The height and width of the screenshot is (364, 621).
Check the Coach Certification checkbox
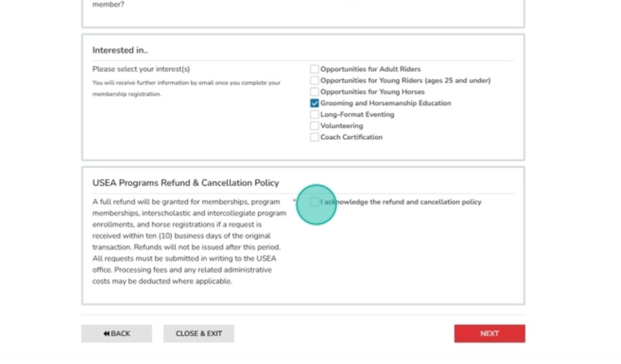(x=314, y=137)
